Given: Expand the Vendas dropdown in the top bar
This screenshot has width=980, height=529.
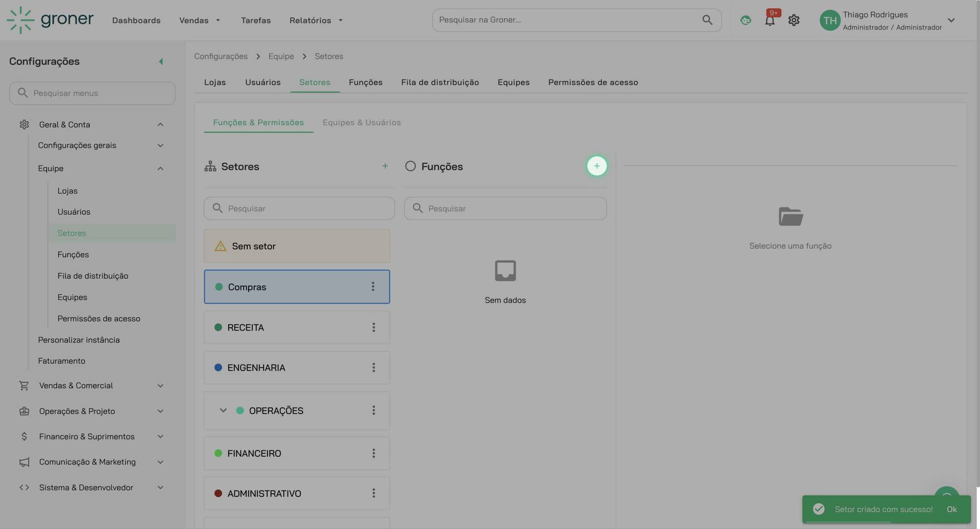Looking at the screenshot, I should (x=199, y=20).
